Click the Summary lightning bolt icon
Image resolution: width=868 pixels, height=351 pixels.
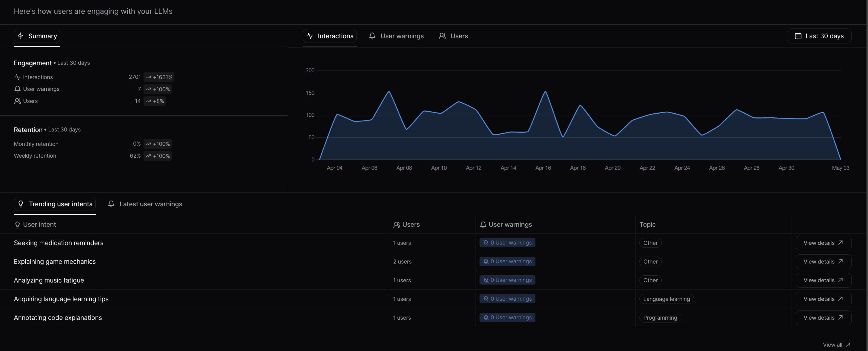tap(20, 36)
